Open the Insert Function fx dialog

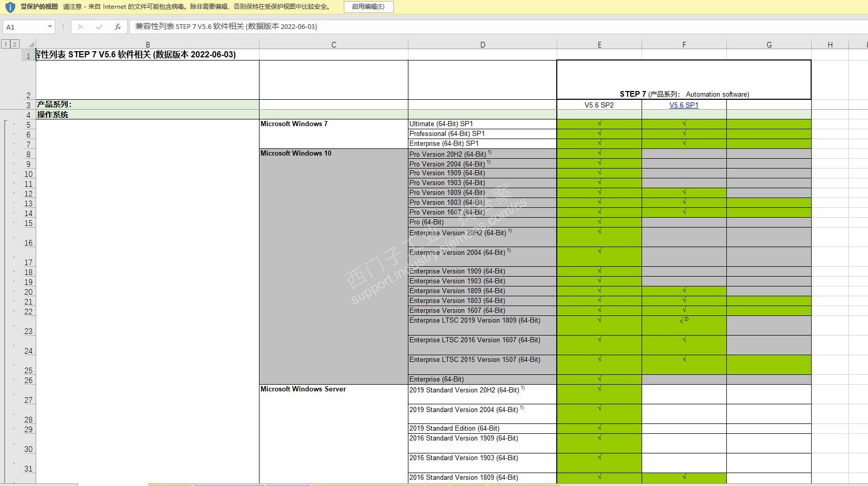tap(118, 27)
